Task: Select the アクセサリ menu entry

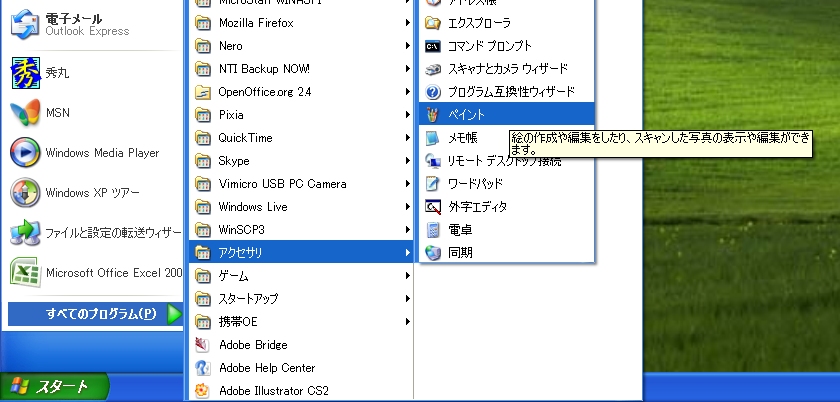Action: [301, 252]
